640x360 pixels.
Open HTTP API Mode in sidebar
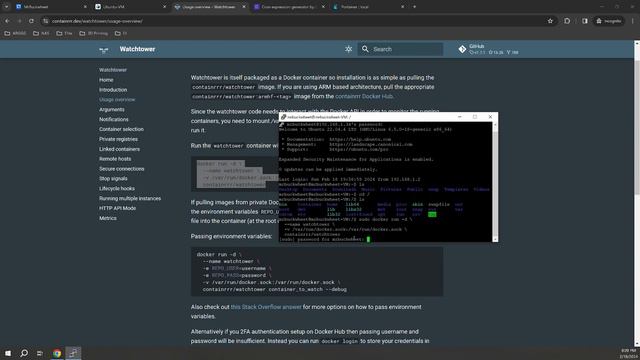(118, 208)
